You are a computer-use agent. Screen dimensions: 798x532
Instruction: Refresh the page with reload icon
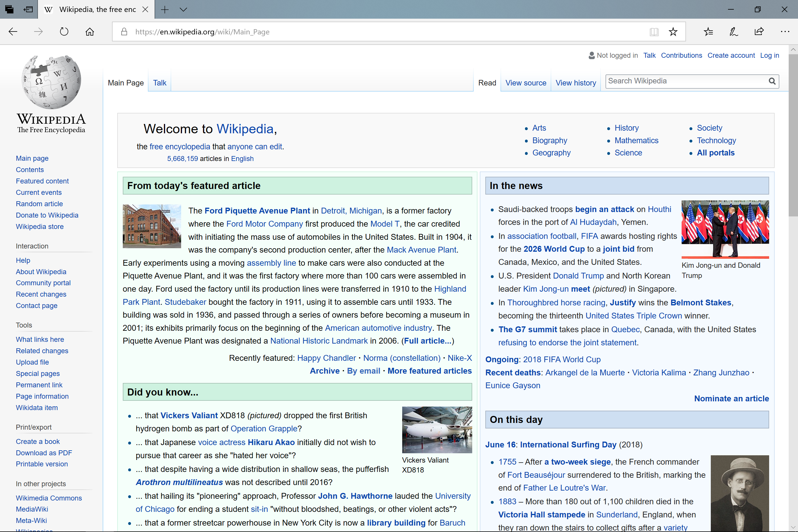click(64, 32)
